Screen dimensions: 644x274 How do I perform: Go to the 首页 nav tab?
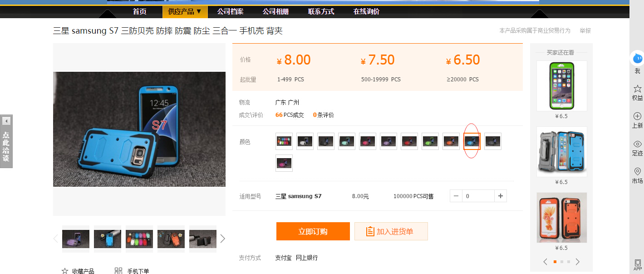pyautogui.click(x=140, y=12)
